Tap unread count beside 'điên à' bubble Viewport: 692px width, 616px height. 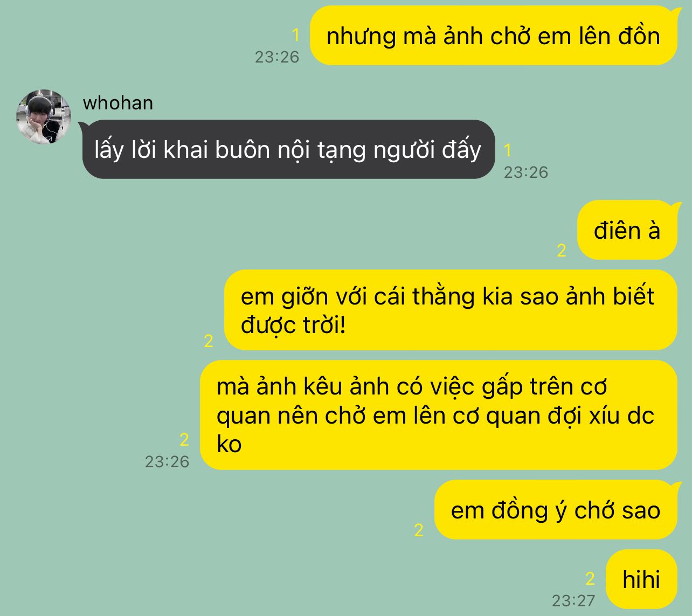[x=562, y=250]
